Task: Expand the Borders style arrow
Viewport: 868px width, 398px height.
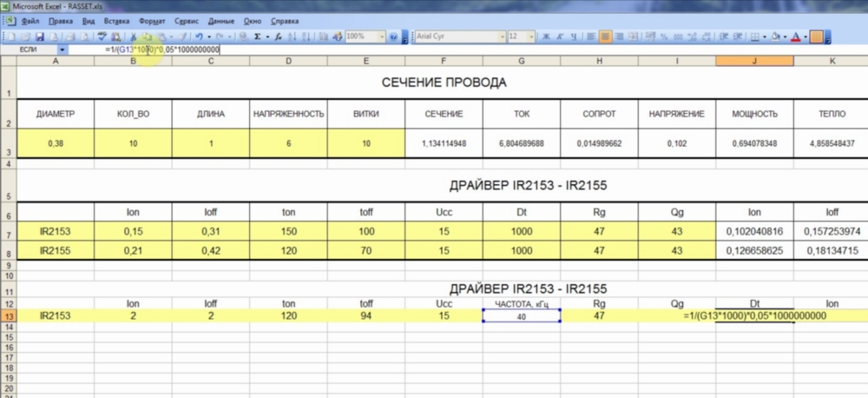Action: (x=765, y=36)
